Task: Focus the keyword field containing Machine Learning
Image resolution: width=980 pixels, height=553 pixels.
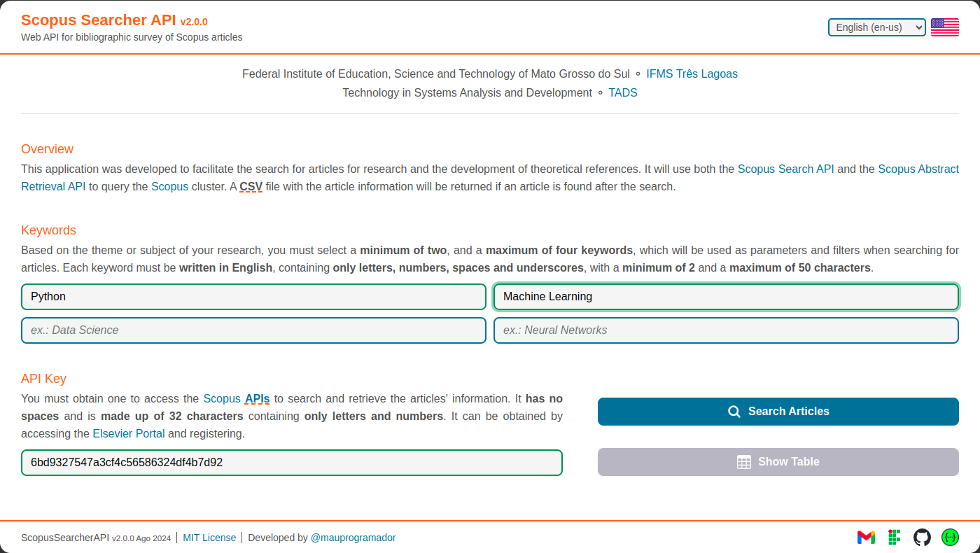Action: pyautogui.click(x=726, y=297)
